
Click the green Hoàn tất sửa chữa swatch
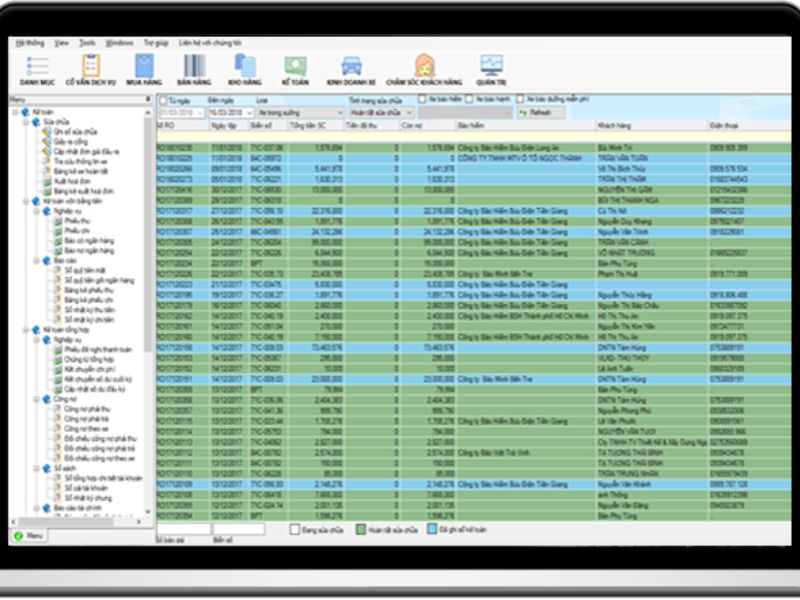(x=360, y=528)
